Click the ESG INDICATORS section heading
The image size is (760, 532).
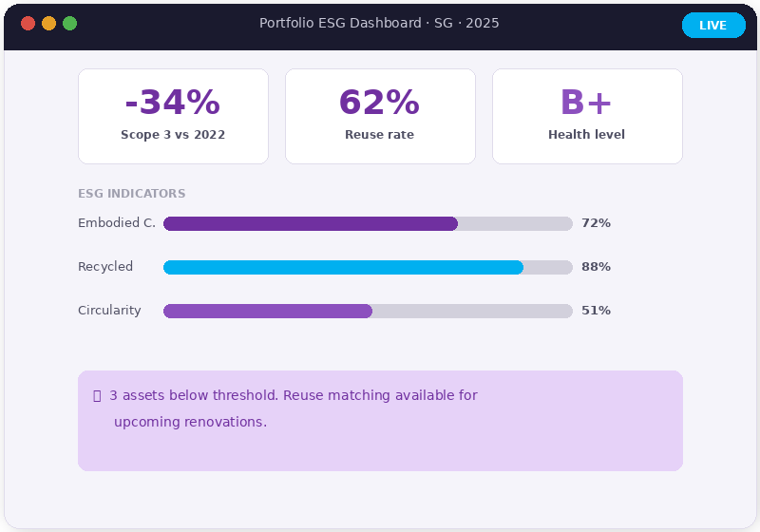[131, 194]
